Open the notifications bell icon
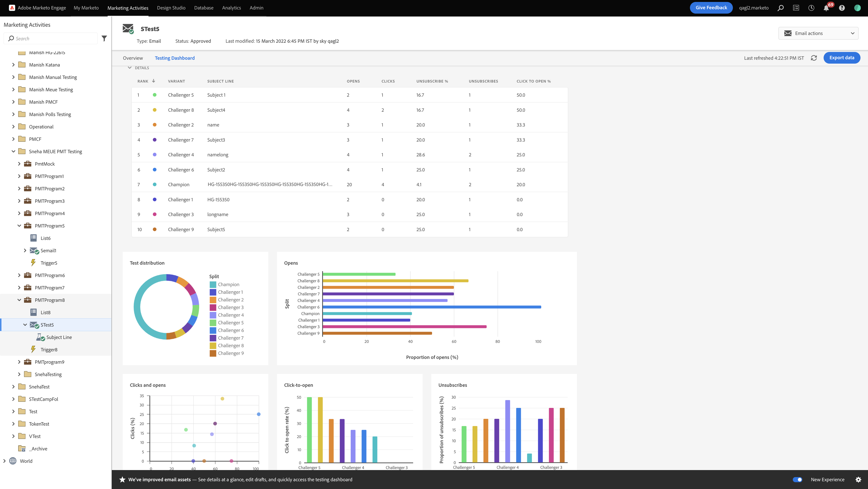This screenshot has width=868, height=489. (x=826, y=8)
